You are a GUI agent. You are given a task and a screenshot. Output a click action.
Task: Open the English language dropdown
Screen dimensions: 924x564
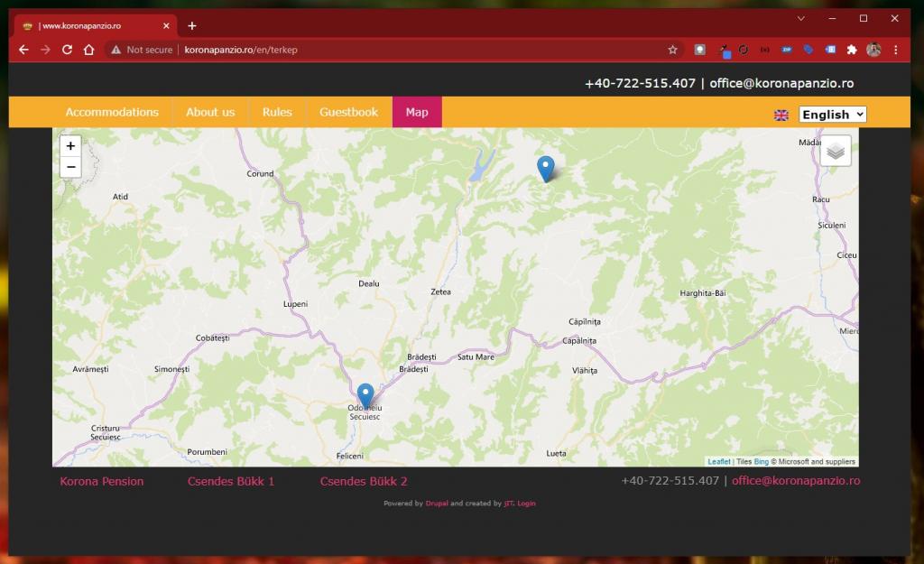pyautogui.click(x=833, y=115)
